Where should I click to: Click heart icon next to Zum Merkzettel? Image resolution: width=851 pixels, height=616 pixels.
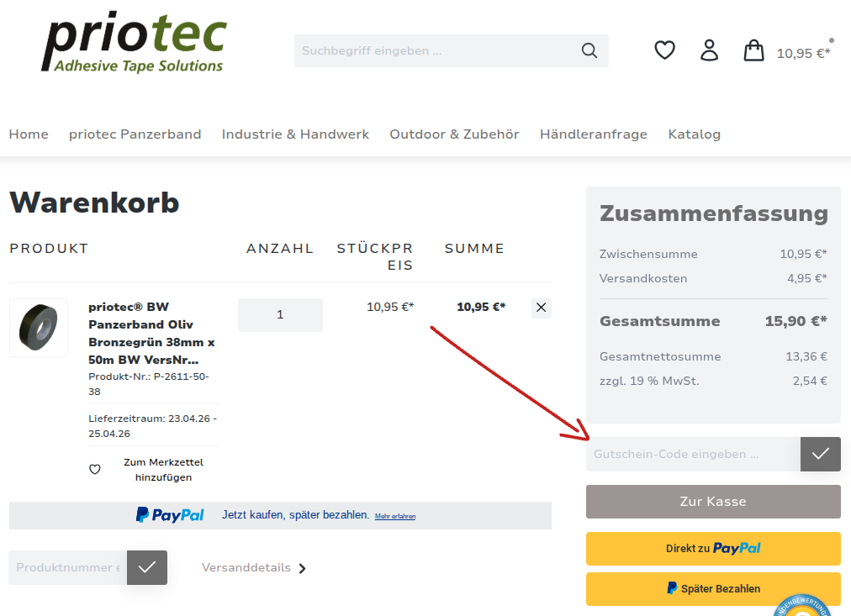point(95,470)
